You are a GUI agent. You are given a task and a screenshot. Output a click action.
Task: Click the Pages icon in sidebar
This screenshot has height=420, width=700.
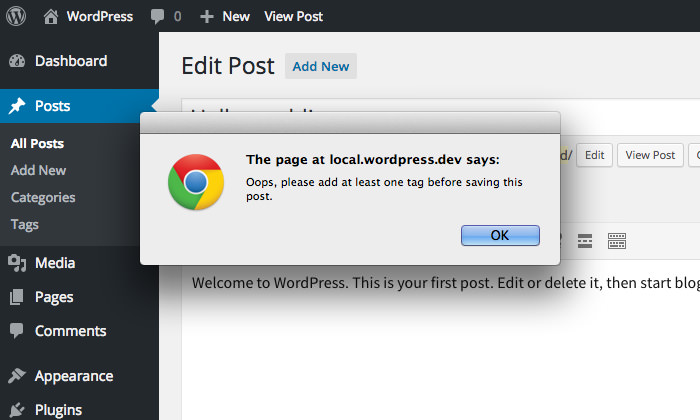tap(17, 297)
